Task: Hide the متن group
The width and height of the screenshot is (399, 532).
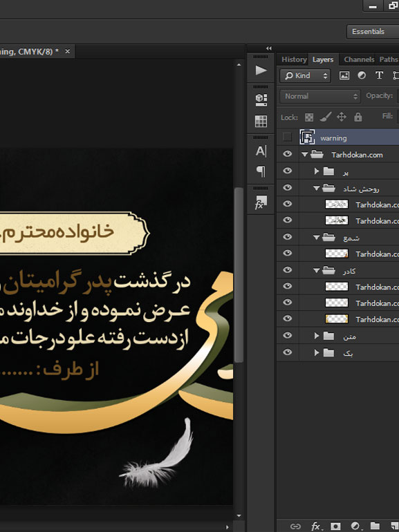Action: click(x=287, y=336)
